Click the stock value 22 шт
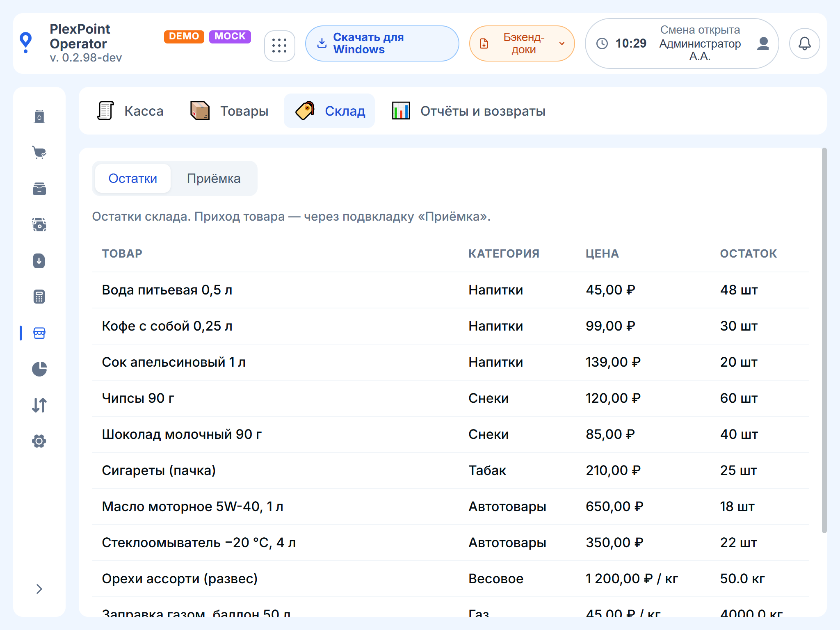This screenshot has width=840, height=630. point(739,543)
